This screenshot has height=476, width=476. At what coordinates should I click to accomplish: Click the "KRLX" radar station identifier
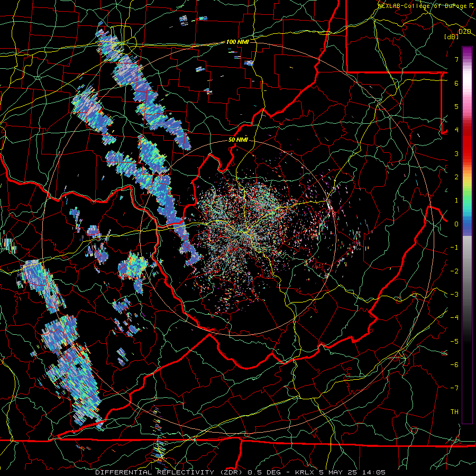tap(305, 472)
